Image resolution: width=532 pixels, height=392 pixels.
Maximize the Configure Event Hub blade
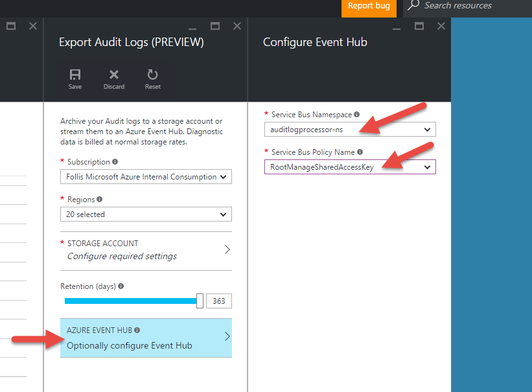pos(419,26)
